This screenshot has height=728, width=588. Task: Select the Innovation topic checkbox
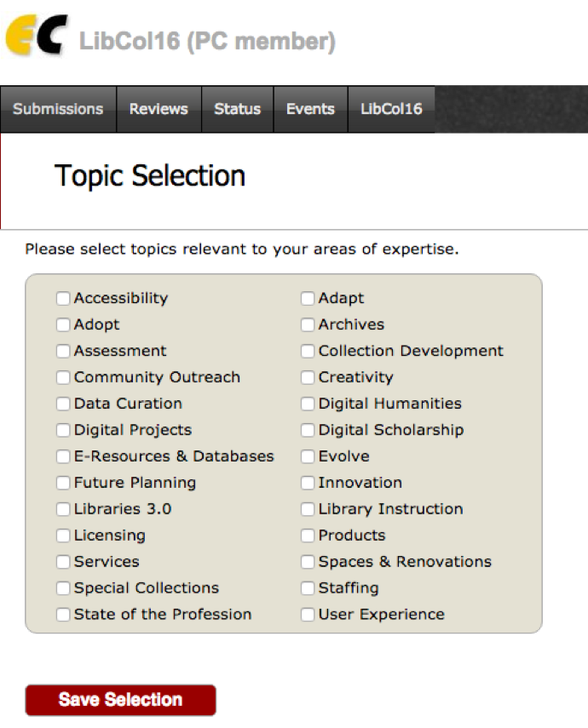pyautogui.click(x=308, y=483)
